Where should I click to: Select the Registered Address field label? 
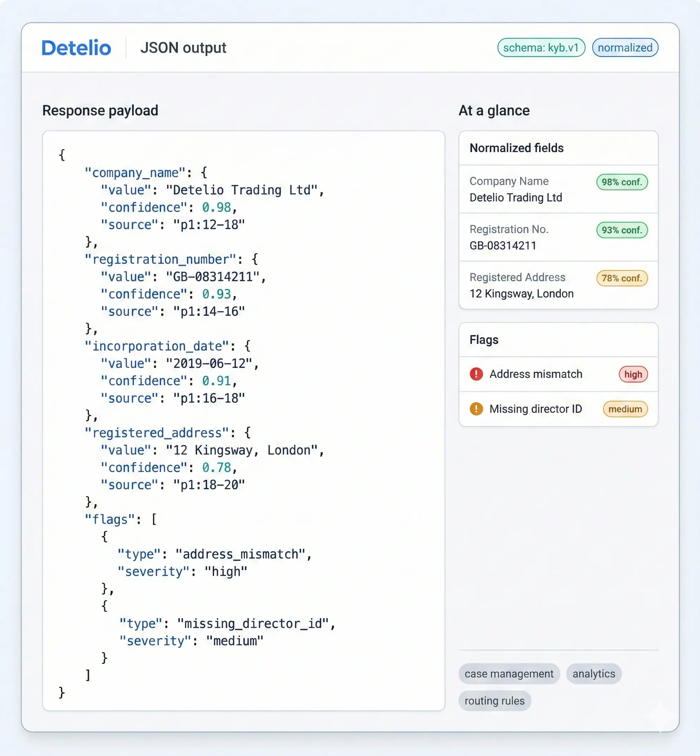click(518, 278)
